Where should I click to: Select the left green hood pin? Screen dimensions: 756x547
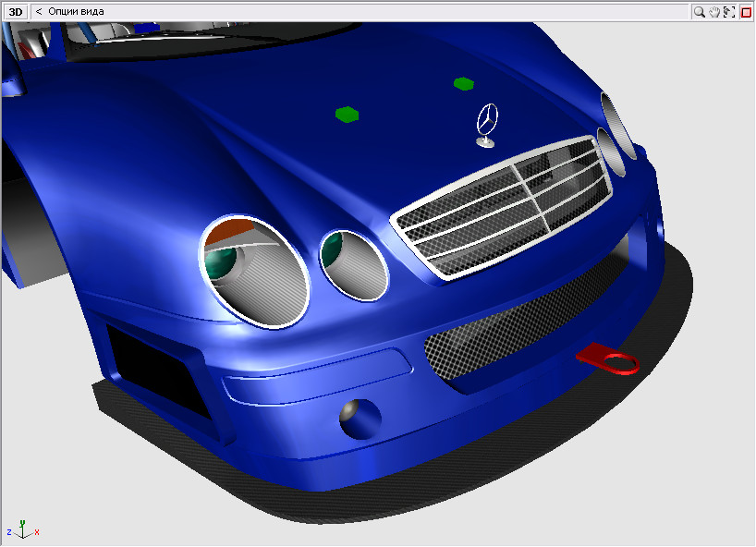[347, 115]
